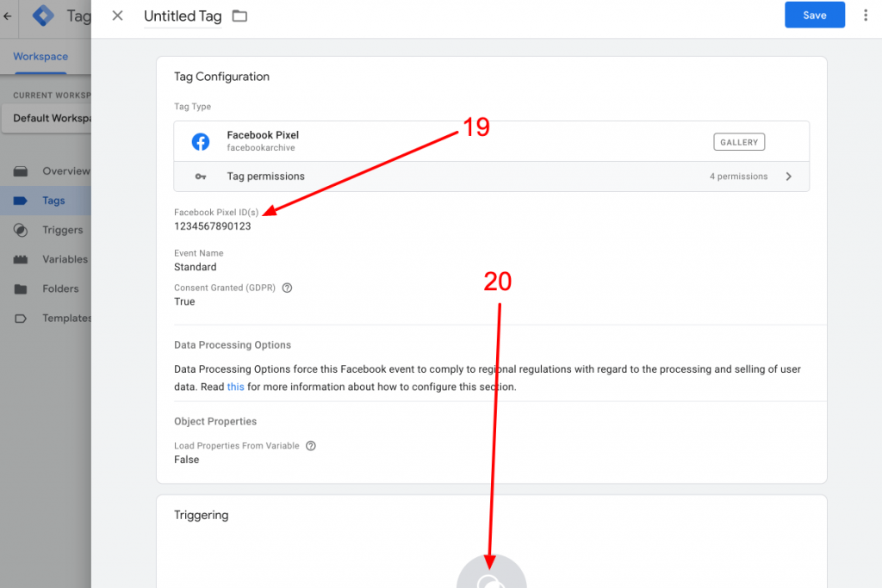Viewport: 882px width, 588px height.
Task: Click the Triggers sidebar icon
Action: point(21,230)
